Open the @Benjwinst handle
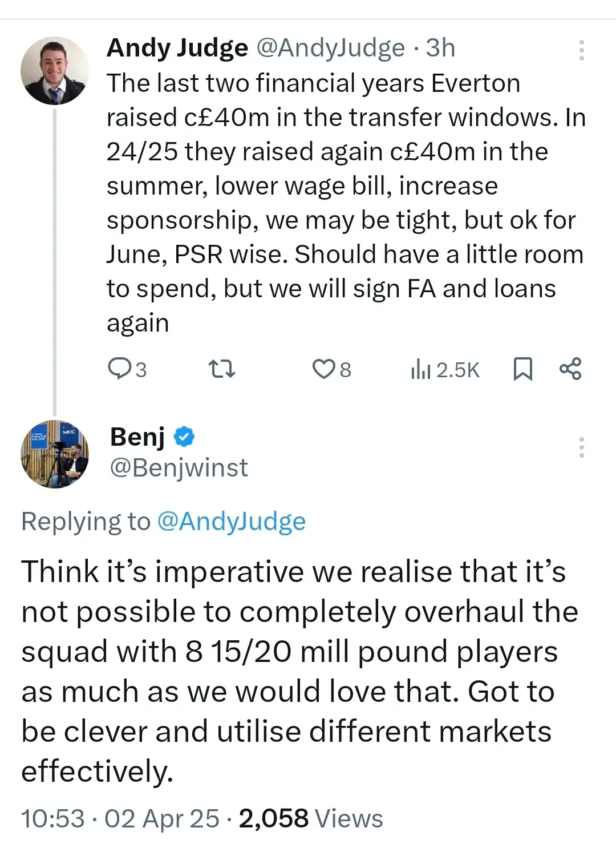The image size is (616, 848). click(179, 468)
